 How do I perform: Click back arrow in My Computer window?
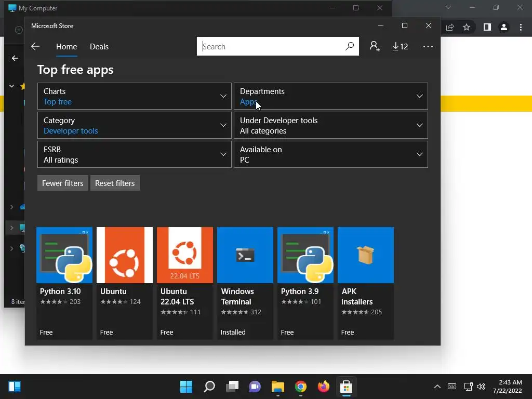click(15, 58)
